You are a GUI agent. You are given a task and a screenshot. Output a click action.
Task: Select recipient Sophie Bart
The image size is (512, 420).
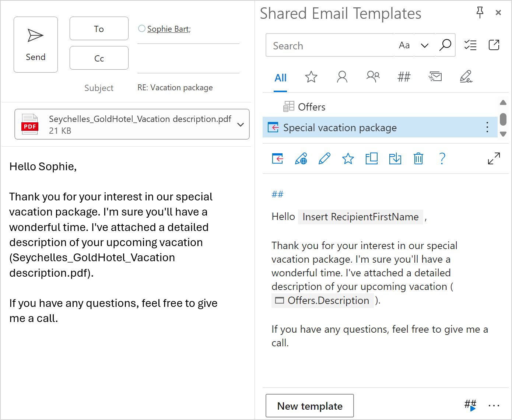click(x=169, y=29)
